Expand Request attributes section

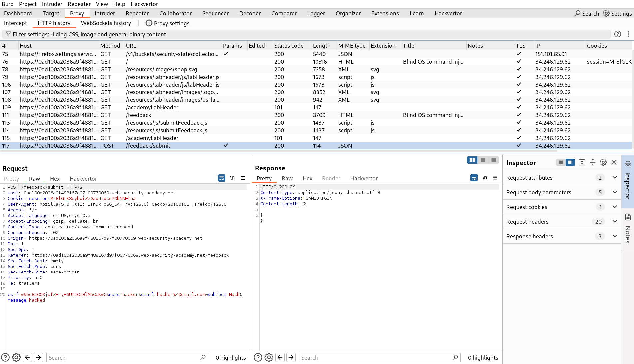tap(562, 178)
